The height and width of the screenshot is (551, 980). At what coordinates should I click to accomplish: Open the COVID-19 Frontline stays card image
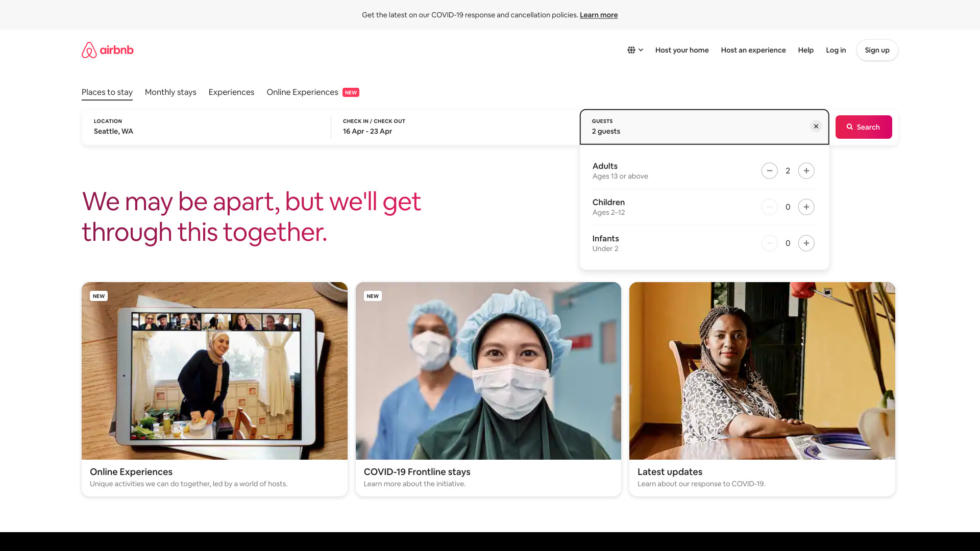click(488, 371)
